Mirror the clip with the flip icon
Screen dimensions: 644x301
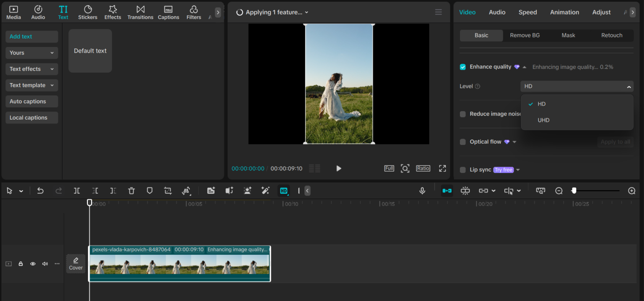pos(186,191)
